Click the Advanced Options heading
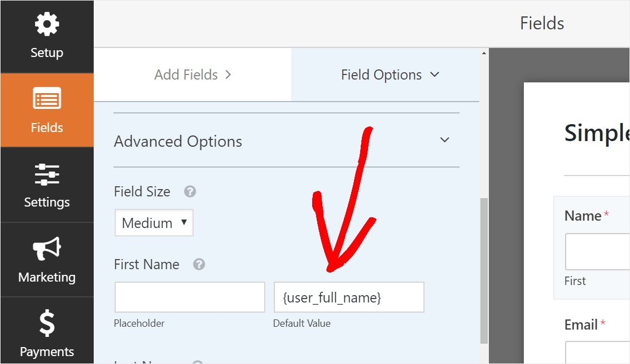Image resolution: width=630 pixels, height=364 pixels. (178, 142)
